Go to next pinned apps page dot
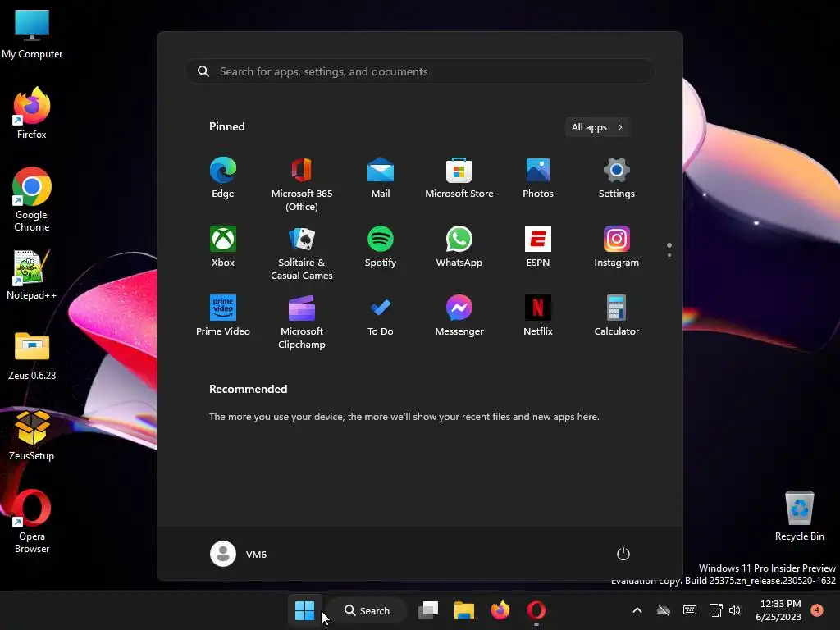The width and height of the screenshot is (840, 630). tap(669, 255)
